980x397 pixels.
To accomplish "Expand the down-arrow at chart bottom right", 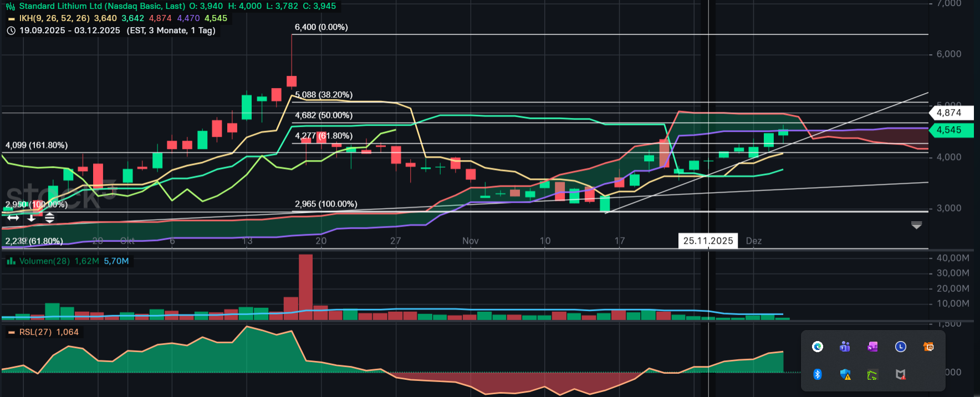I will [x=916, y=225].
